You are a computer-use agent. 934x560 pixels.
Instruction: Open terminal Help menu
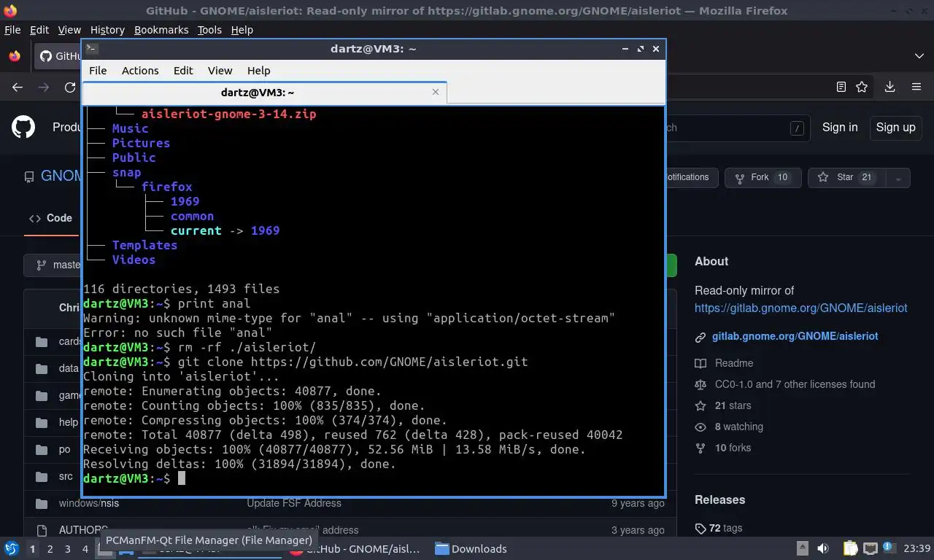(258, 71)
